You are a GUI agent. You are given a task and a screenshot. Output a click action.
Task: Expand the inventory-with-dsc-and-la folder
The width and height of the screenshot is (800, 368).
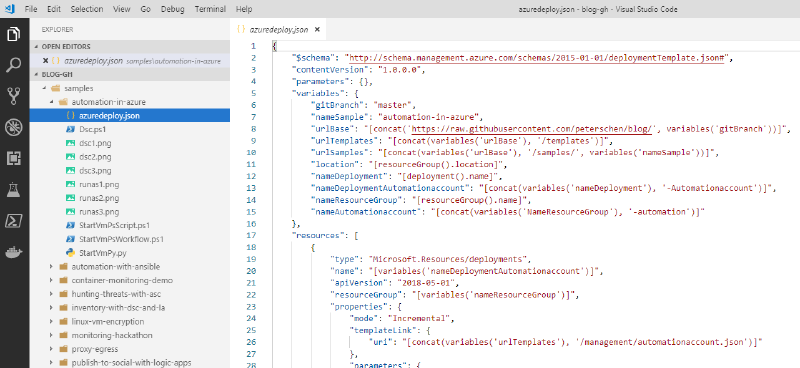click(x=52, y=308)
